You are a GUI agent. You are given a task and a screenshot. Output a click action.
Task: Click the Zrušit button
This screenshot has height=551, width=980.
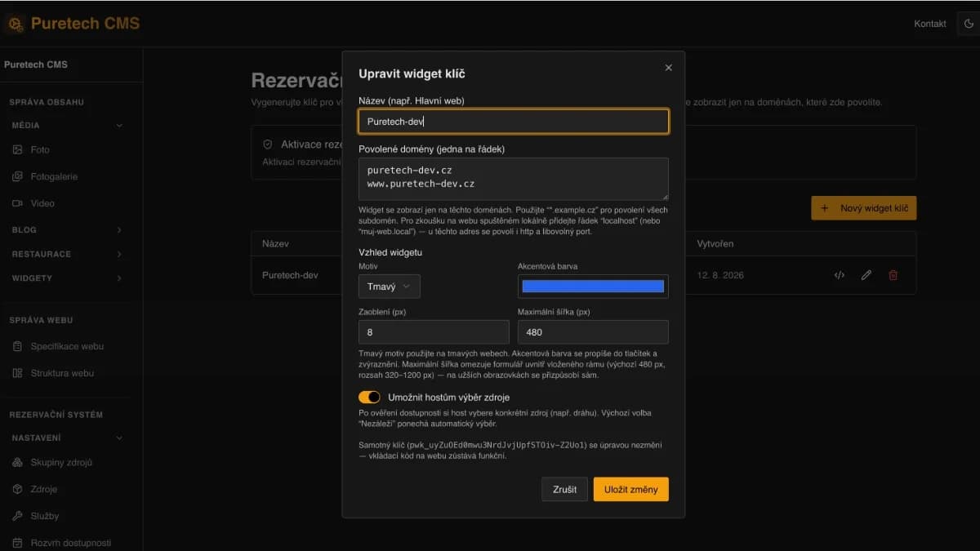click(x=564, y=490)
